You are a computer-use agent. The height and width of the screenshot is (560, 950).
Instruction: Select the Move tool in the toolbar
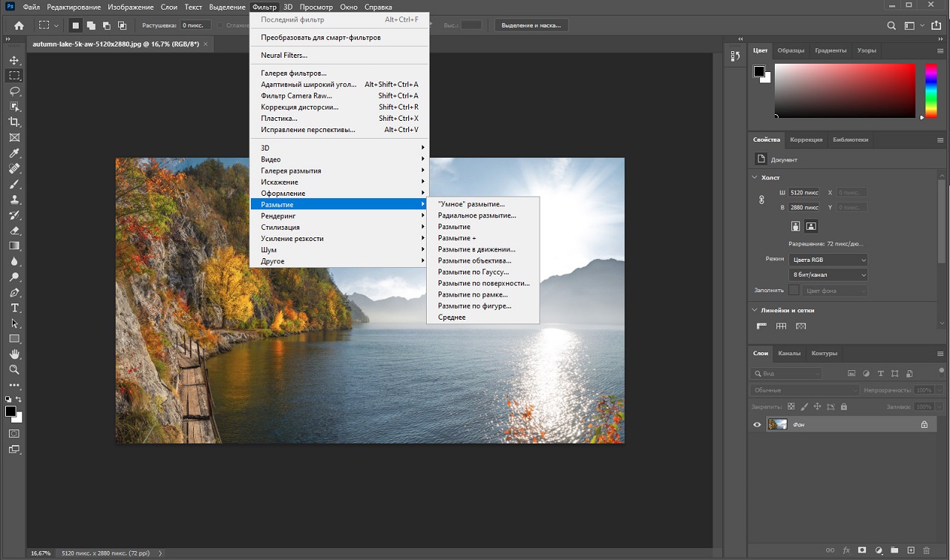14,60
